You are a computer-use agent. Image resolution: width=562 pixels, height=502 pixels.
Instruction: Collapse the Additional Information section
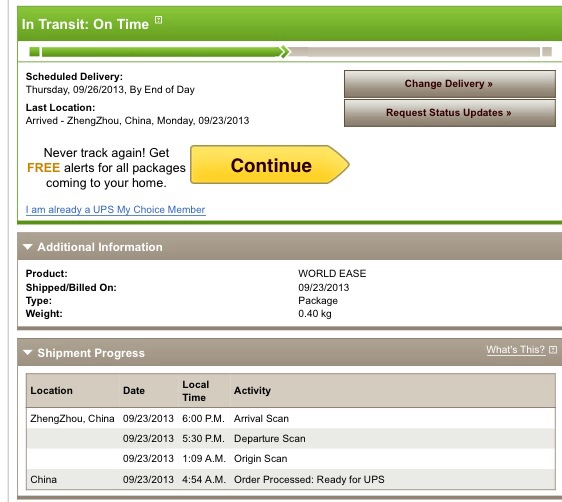(x=28, y=247)
